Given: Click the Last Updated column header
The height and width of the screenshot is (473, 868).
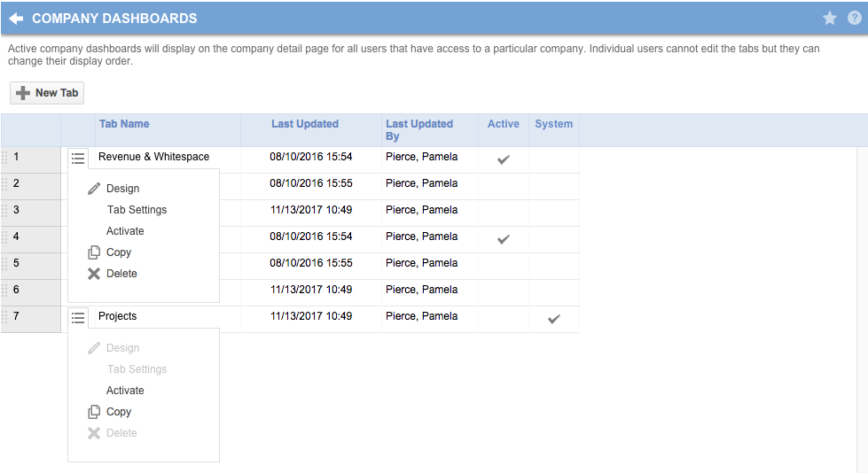Looking at the screenshot, I should (x=305, y=124).
